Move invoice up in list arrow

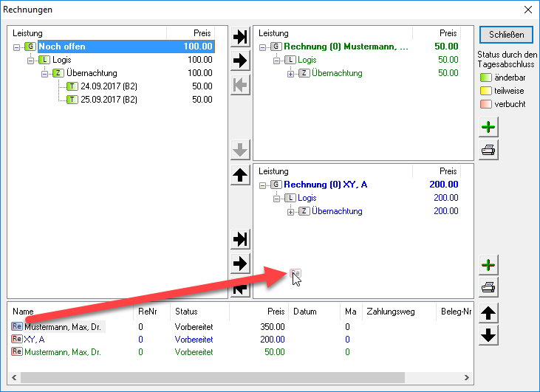click(x=488, y=313)
